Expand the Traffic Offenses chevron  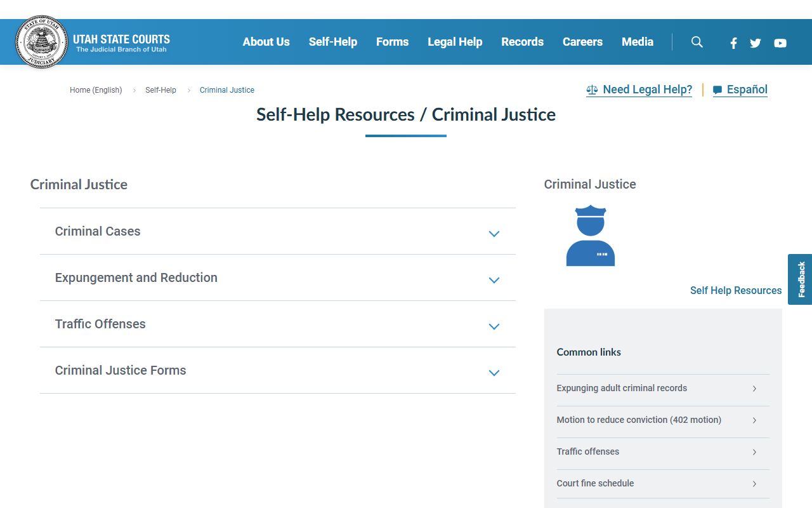494,326
